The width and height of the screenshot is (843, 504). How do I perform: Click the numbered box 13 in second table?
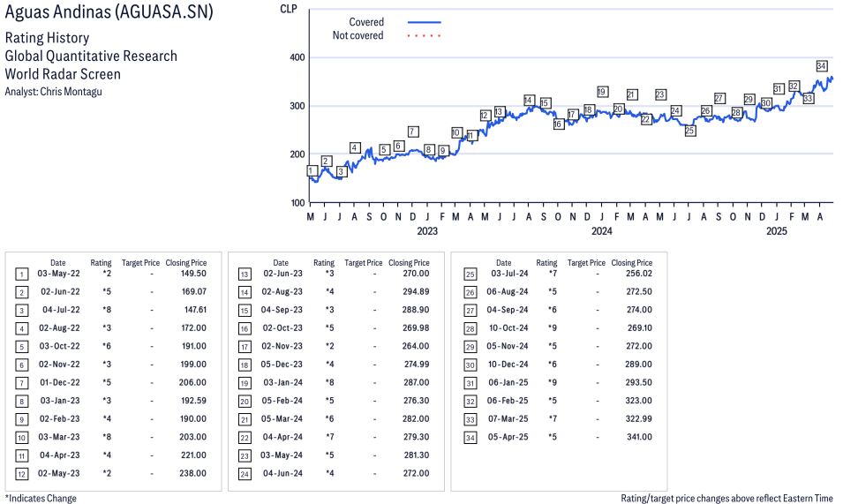coord(245,275)
